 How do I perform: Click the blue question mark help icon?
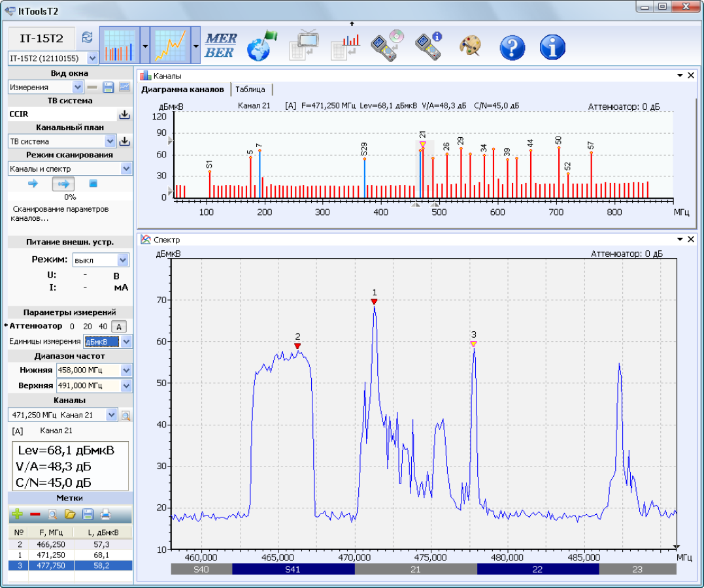tap(512, 46)
